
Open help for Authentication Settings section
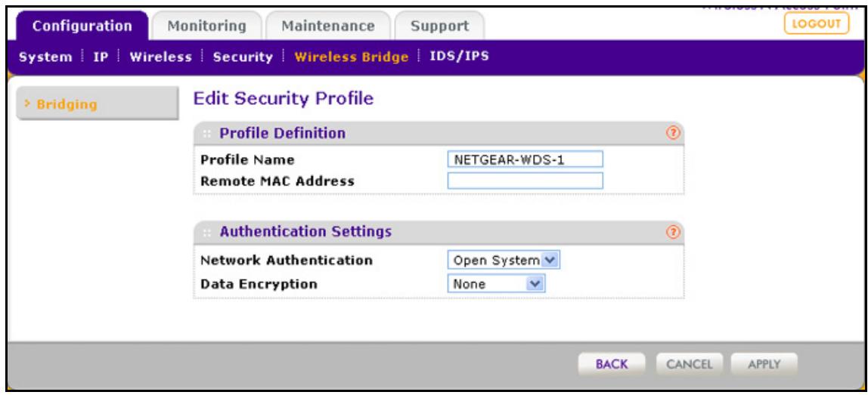(x=673, y=232)
